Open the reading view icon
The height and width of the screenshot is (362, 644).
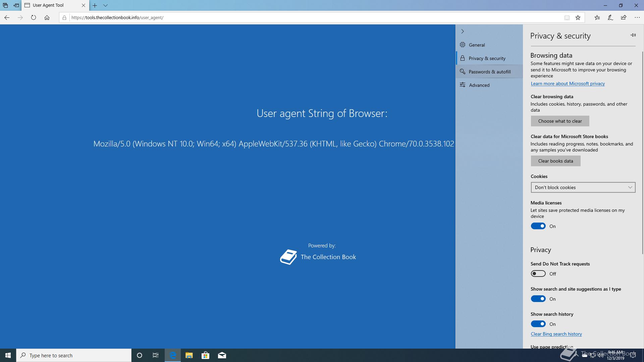(567, 17)
